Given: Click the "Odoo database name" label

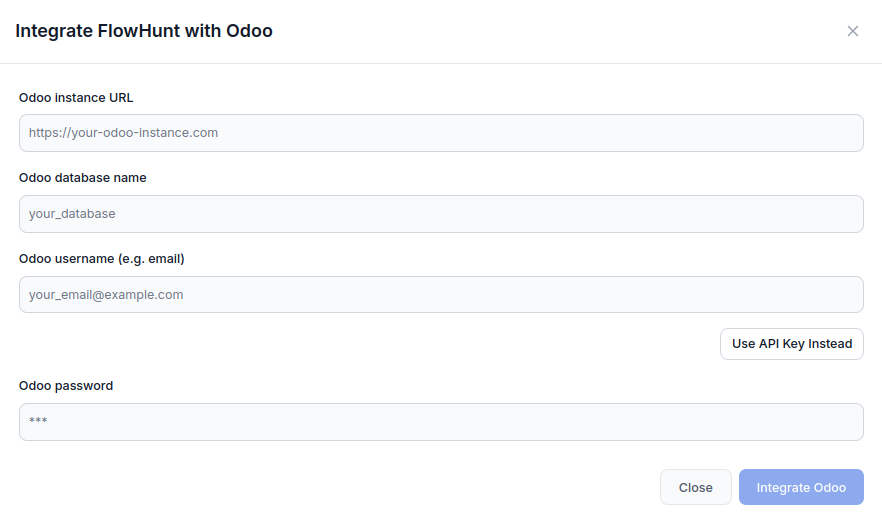Looking at the screenshot, I should coord(83,178).
